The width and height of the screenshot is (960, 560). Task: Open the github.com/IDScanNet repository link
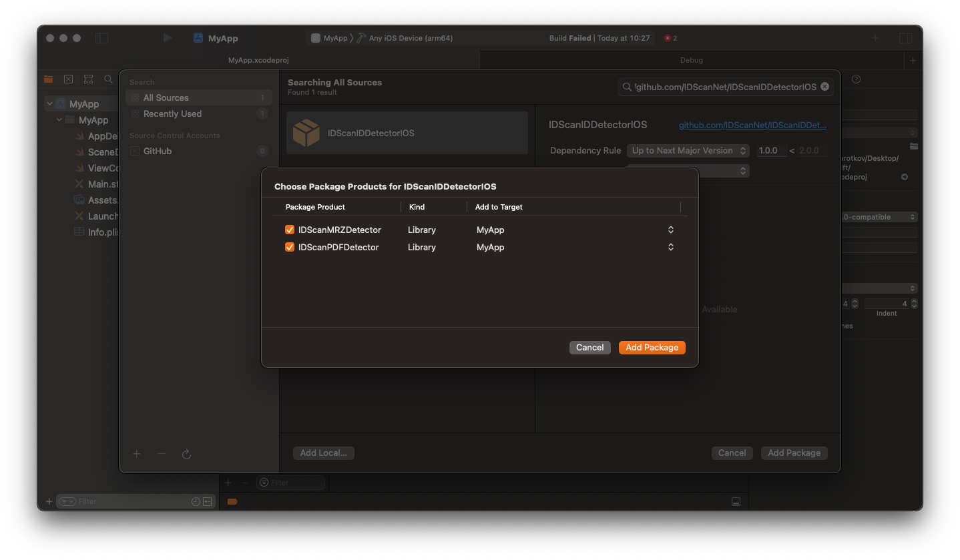pos(752,125)
